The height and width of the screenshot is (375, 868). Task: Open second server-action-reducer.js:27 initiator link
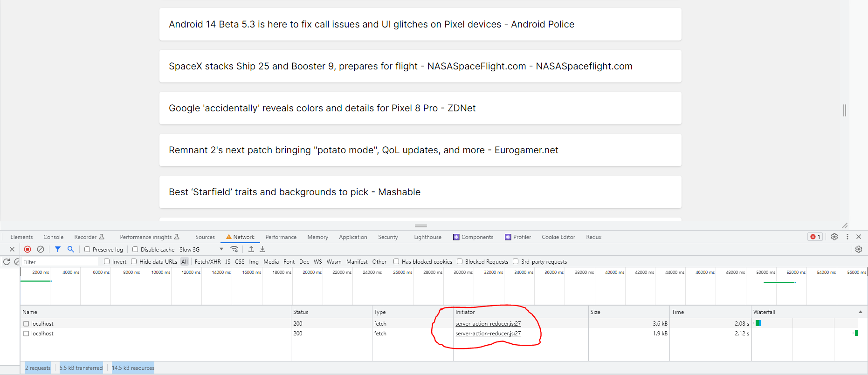(x=488, y=334)
